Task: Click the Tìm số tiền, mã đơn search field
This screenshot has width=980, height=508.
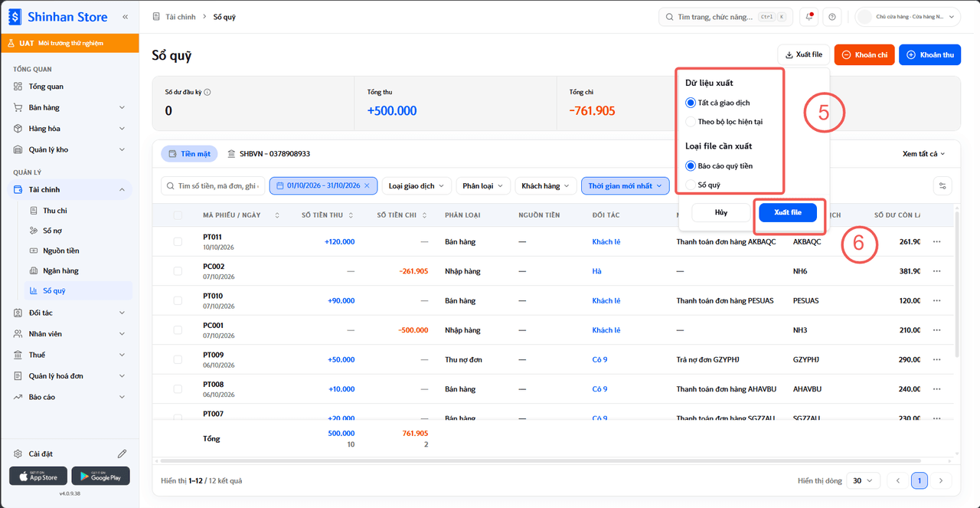Action: pos(213,185)
